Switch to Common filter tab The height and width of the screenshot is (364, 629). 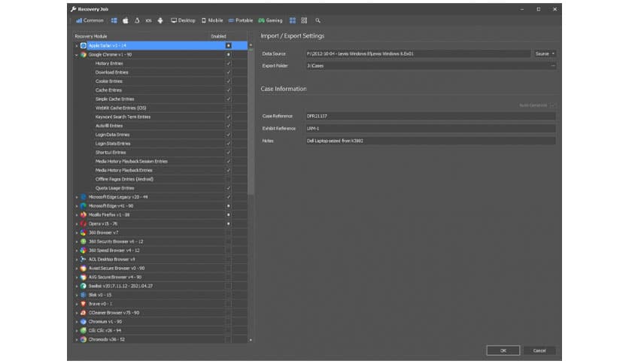point(90,20)
